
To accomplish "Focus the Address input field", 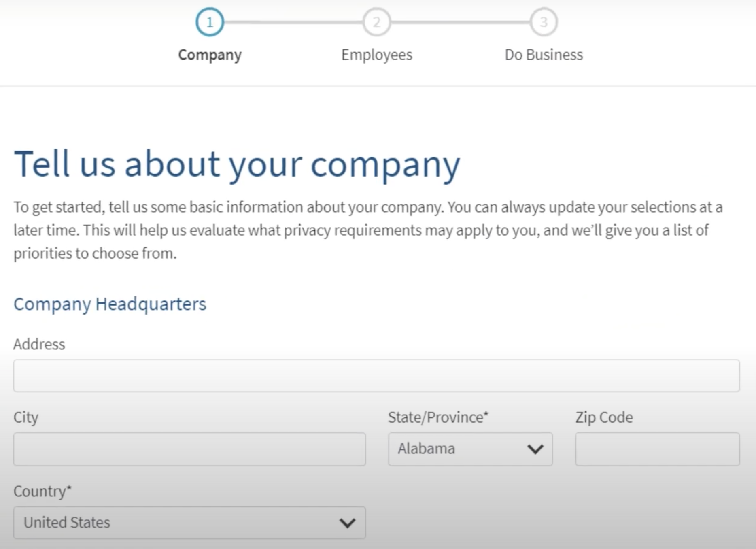I will pos(376,376).
